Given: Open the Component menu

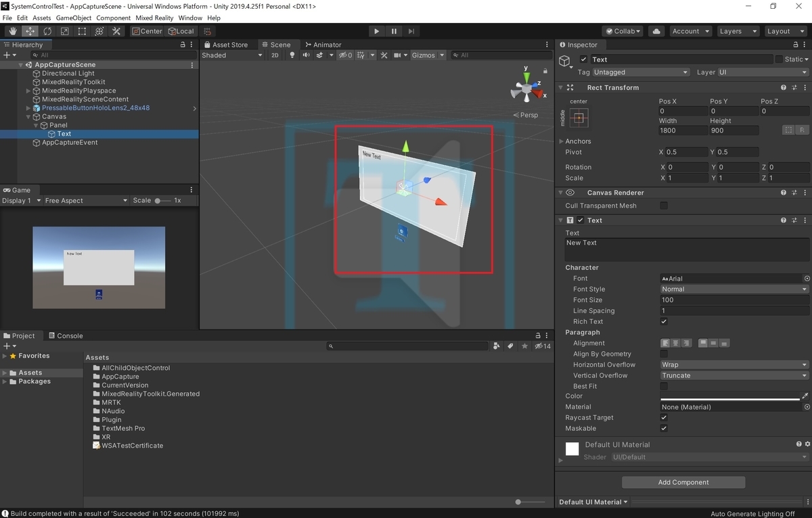Looking at the screenshot, I should click(114, 18).
